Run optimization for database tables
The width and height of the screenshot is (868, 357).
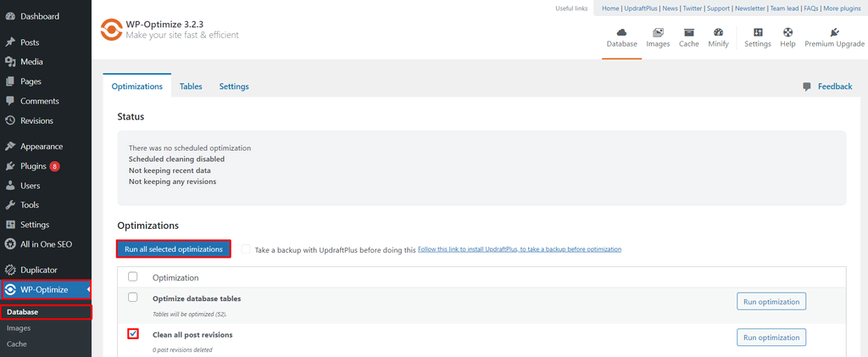pyautogui.click(x=771, y=302)
